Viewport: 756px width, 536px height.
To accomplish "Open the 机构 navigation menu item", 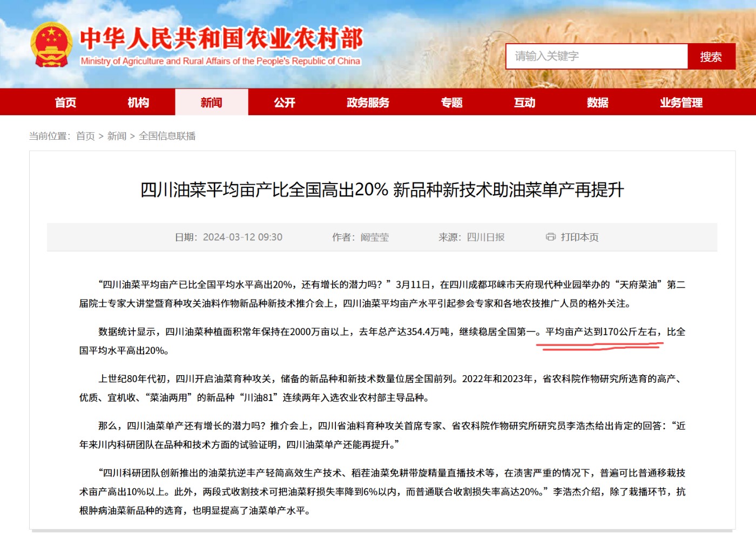I will (138, 103).
